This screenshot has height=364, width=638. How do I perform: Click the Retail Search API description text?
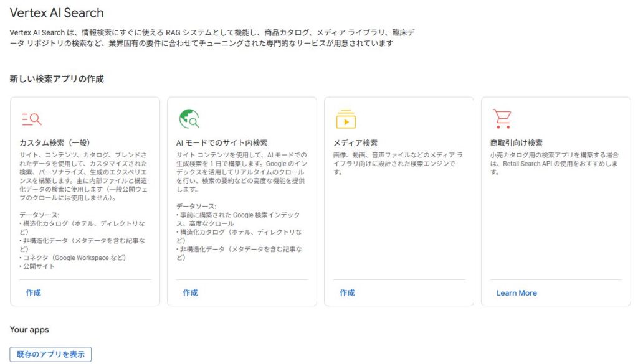554,163
